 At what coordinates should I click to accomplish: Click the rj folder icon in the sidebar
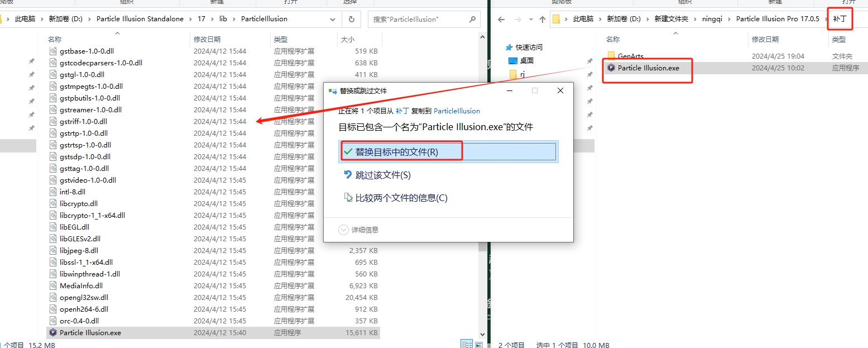pos(513,74)
